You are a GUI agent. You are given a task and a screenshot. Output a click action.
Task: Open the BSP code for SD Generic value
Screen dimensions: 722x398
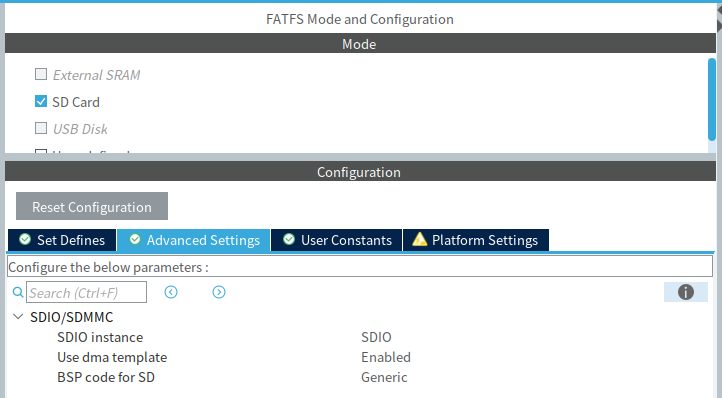click(384, 377)
